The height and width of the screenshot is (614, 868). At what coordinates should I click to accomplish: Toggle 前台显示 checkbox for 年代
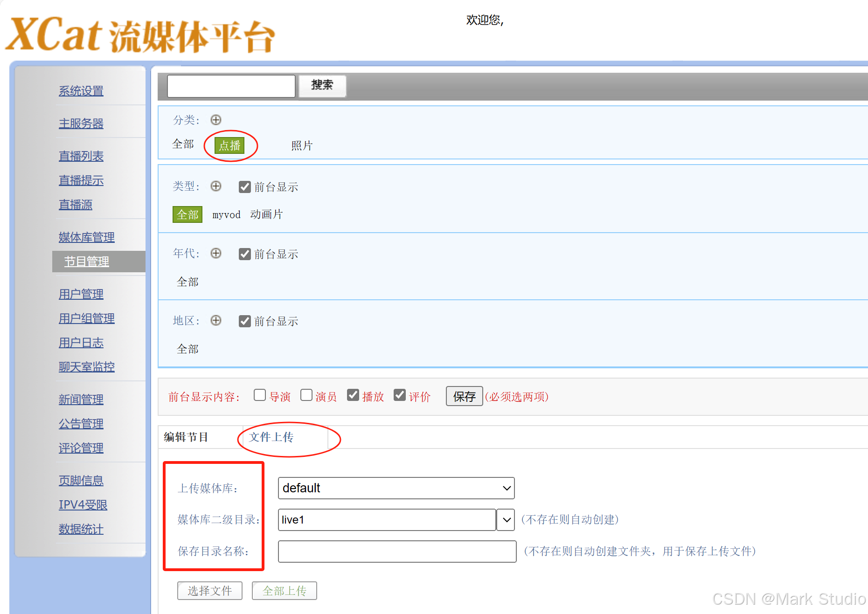245,254
